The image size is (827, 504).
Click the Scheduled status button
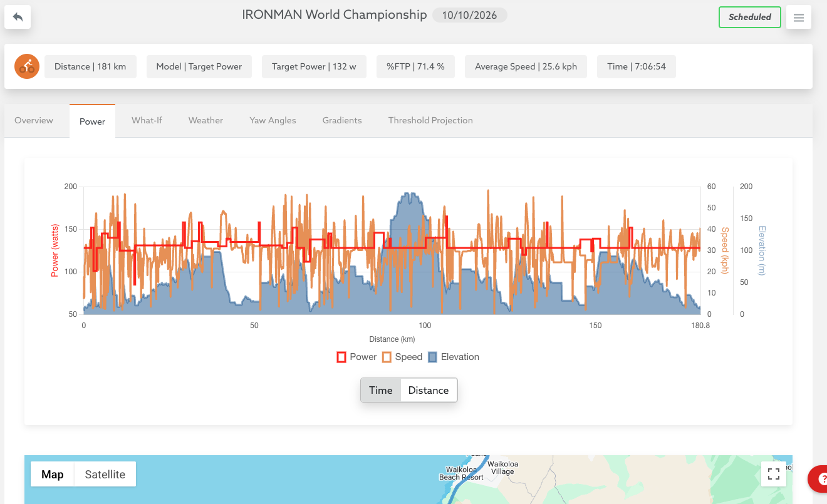(x=749, y=17)
